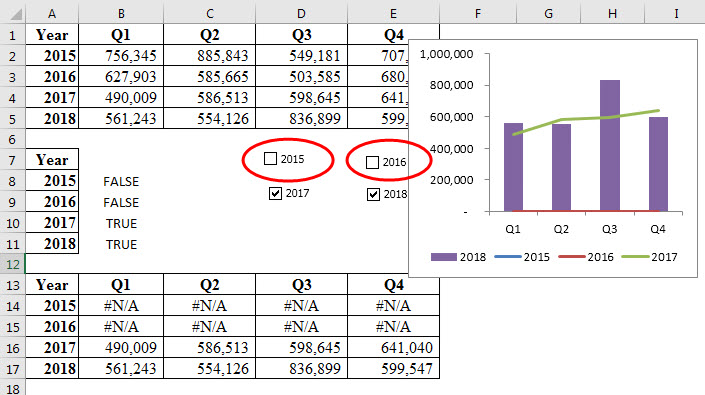Select cell B8 showing FALSE
The width and height of the screenshot is (705, 395).
coord(121,182)
